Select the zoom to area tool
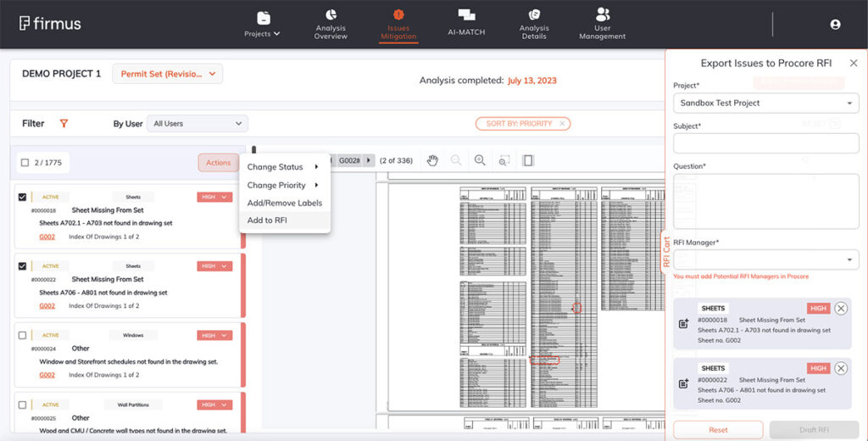 [x=504, y=160]
